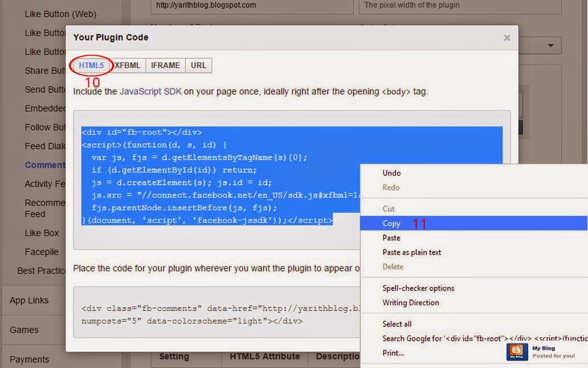The width and height of the screenshot is (588, 368).
Task: Open Facepile sidebar item
Action: pos(42,252)
